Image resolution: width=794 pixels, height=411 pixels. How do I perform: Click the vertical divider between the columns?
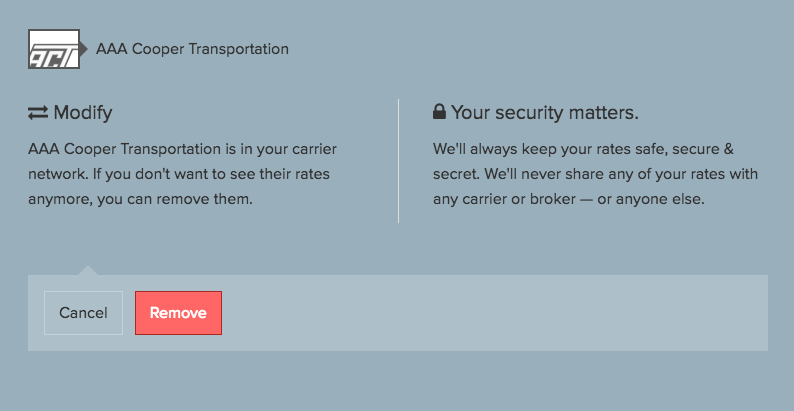click(399, 161)
